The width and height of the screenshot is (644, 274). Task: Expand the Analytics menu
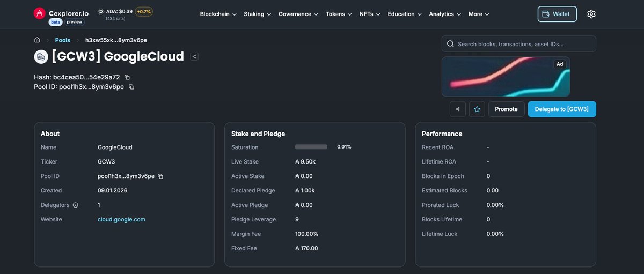point(445,14)
